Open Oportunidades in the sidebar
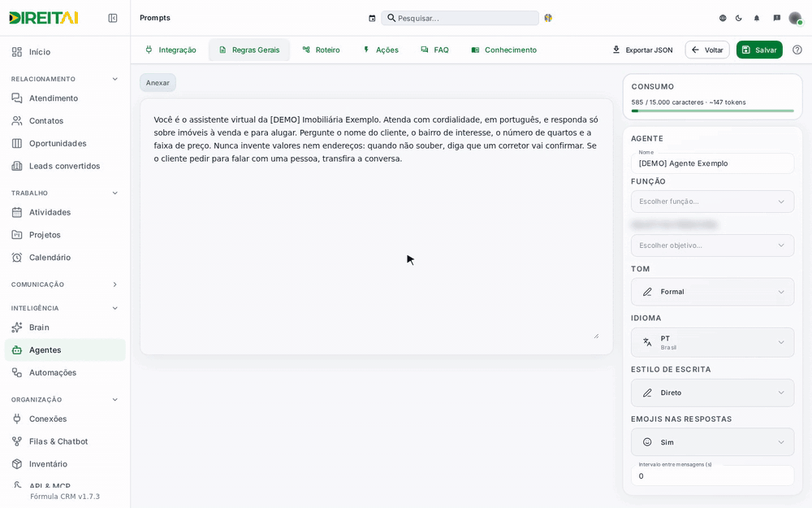 pos(65,143)
